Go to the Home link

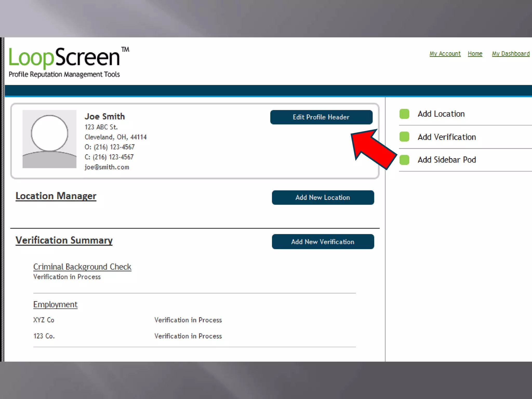475,54
